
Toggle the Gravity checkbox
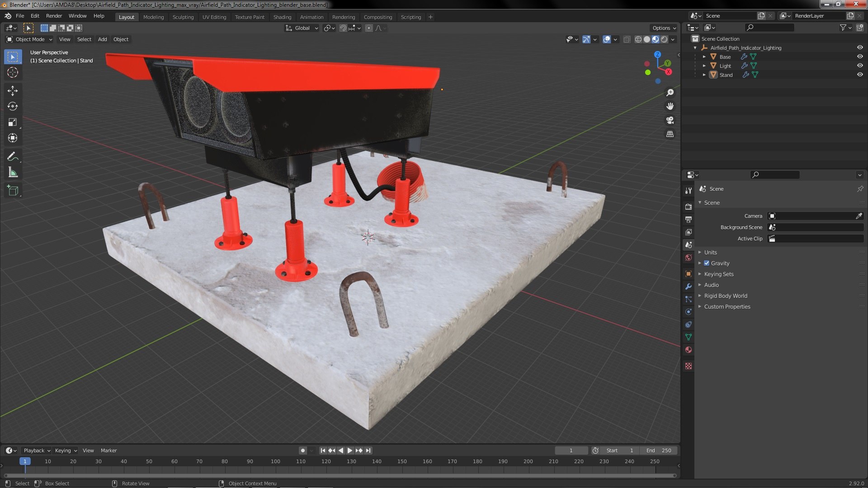(707, 263)
